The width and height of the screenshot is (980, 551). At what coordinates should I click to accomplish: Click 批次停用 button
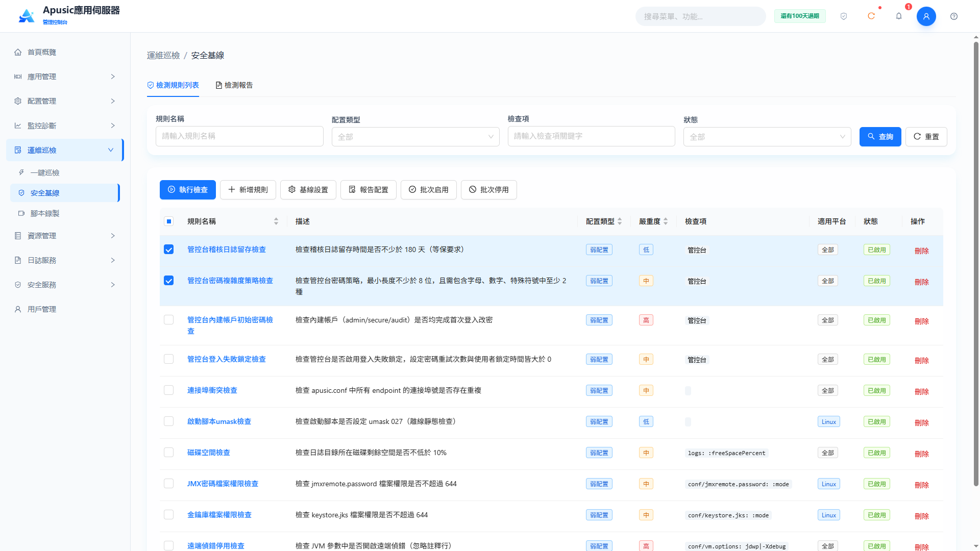coord(489,190)
